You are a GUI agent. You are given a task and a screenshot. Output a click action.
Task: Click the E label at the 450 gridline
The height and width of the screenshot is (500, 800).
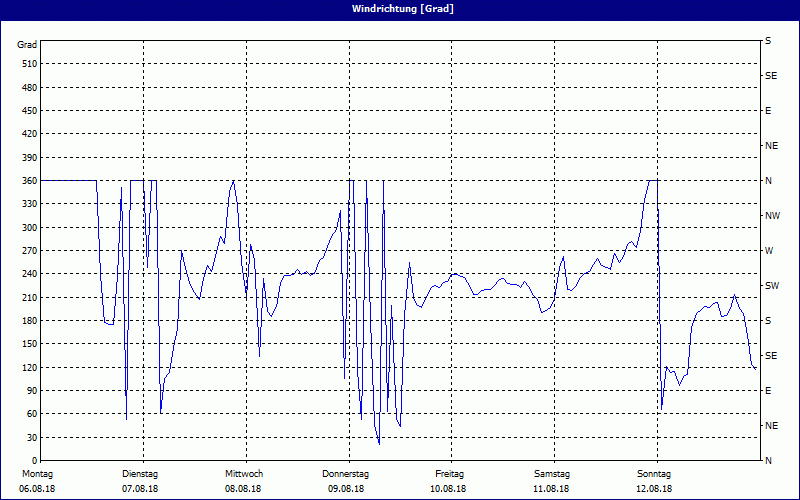click(768, 111)
